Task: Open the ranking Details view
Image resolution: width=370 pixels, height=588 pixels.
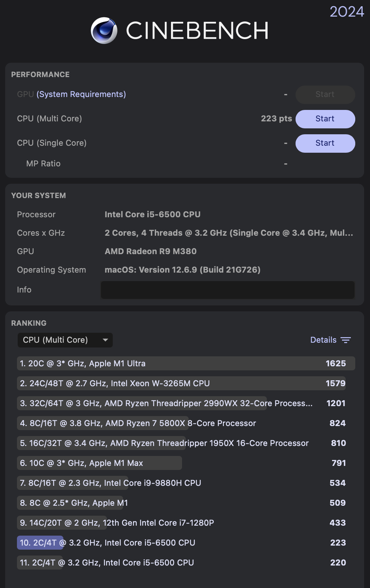Action: pyautogui.click(x=323, y=340)
